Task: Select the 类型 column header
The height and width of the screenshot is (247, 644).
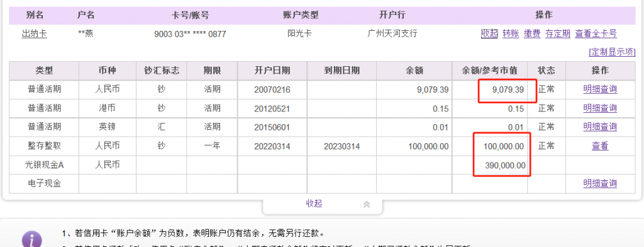Action: pyautogui.click(x=45, y=71)
